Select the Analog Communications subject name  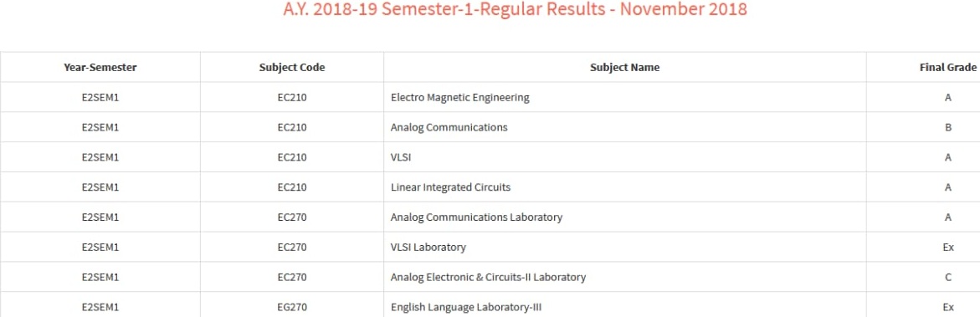pyautogui.click(x=449, y=127)
